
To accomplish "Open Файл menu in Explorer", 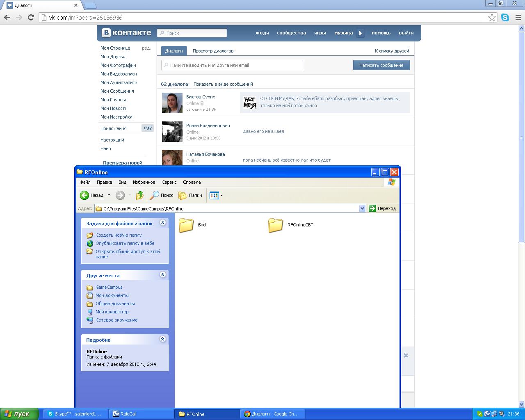I will coord(85,182).
